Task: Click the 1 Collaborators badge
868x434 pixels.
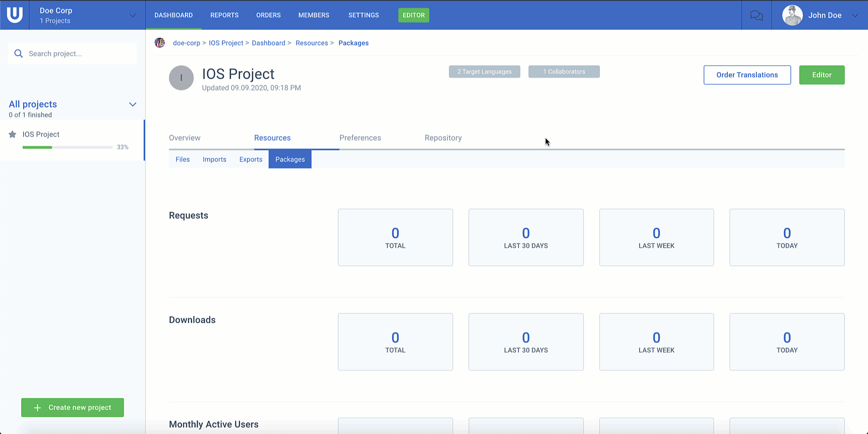Action: point(564,72)
